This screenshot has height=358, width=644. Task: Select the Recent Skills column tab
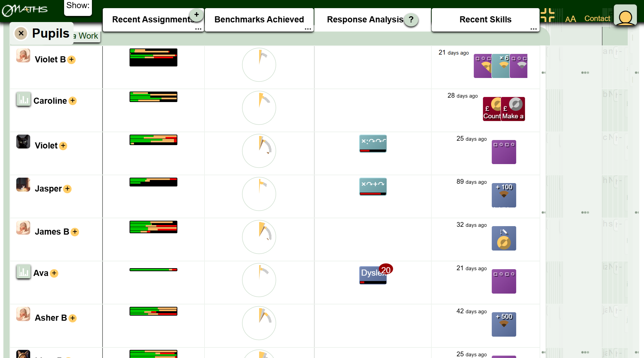click(485, 20)
